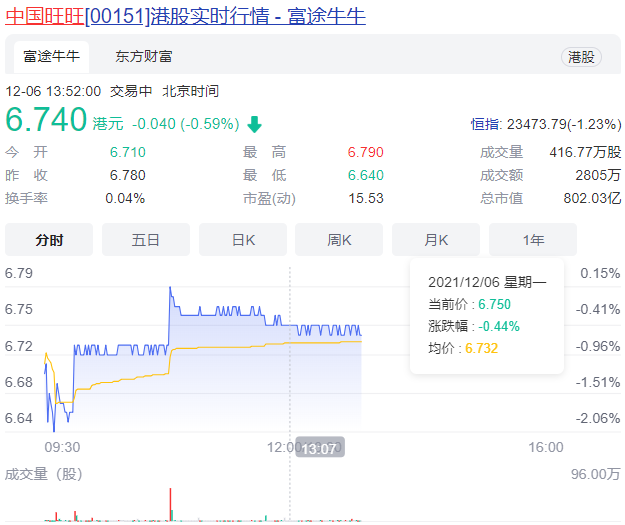Click the current price 6.740 value
The height and width of the screenshot is (525, 625).
(x=46, y=120)
